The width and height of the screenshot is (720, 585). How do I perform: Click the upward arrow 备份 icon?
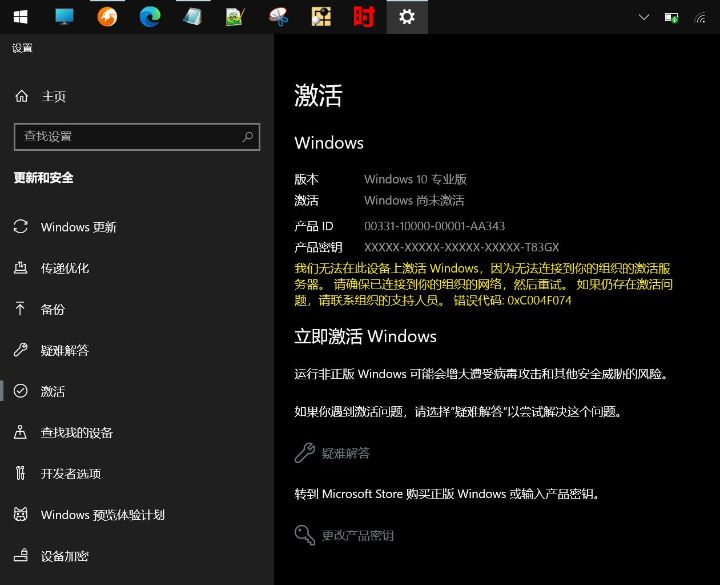point(20,309)
